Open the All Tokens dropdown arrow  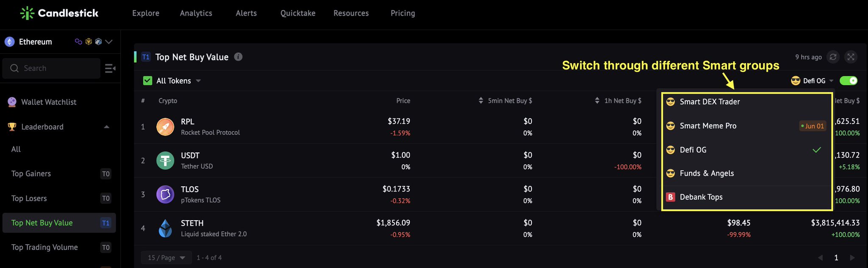click(x=198, y=80)
